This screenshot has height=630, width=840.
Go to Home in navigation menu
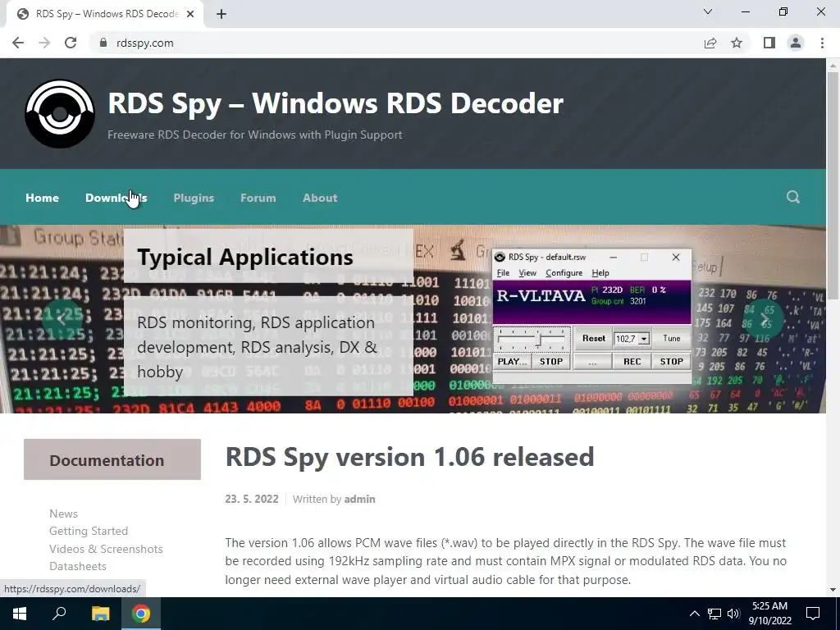tap(43, 198)
